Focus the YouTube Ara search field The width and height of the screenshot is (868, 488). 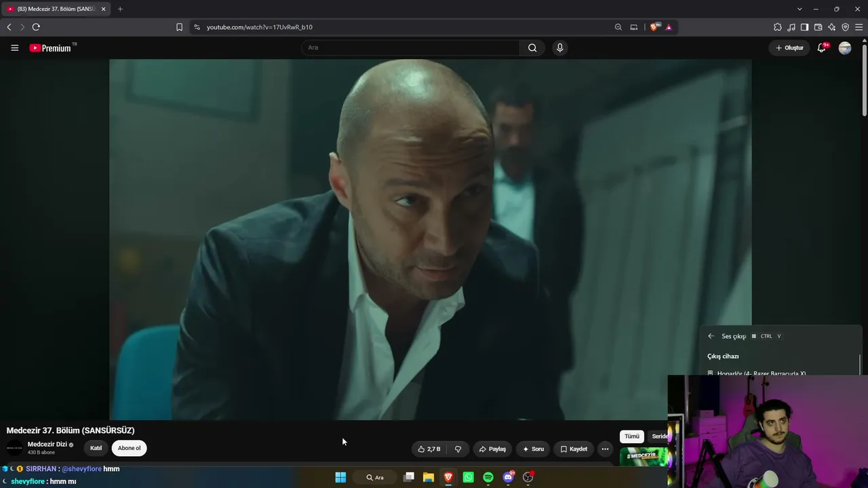410,47
